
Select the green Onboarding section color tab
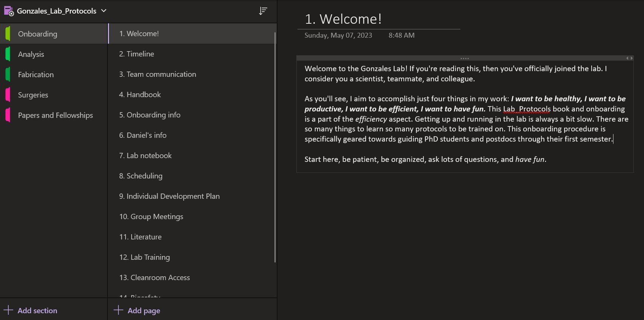coord(8,34)
